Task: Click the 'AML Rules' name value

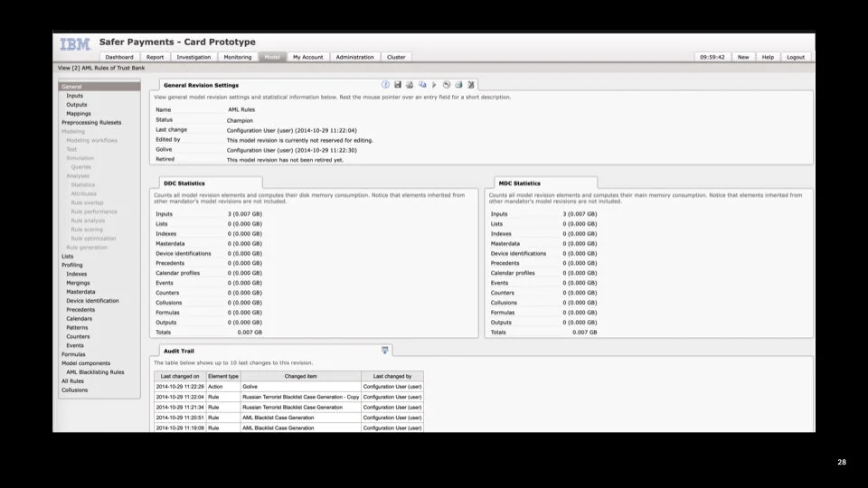Action: point(241,109)
